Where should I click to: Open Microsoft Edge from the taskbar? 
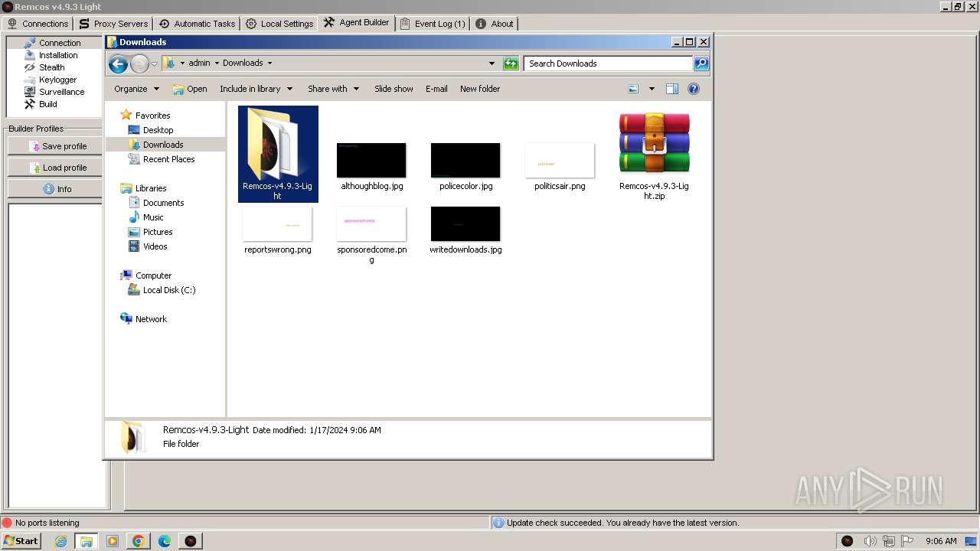click(164, 541)
